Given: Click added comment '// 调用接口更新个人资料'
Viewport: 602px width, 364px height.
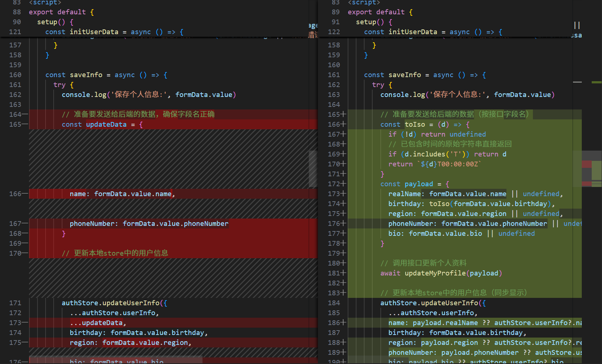Looking at the screenshot, I should (x=423, y=263).
